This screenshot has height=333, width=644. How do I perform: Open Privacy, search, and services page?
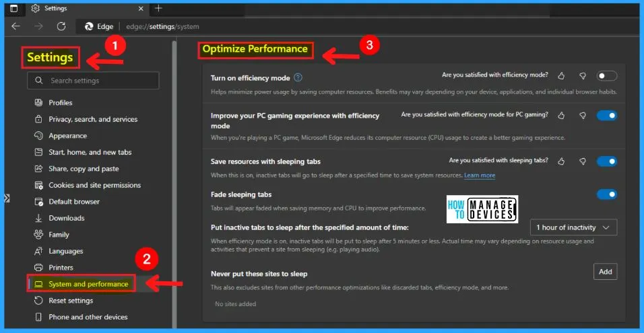(x=93, y=119)
